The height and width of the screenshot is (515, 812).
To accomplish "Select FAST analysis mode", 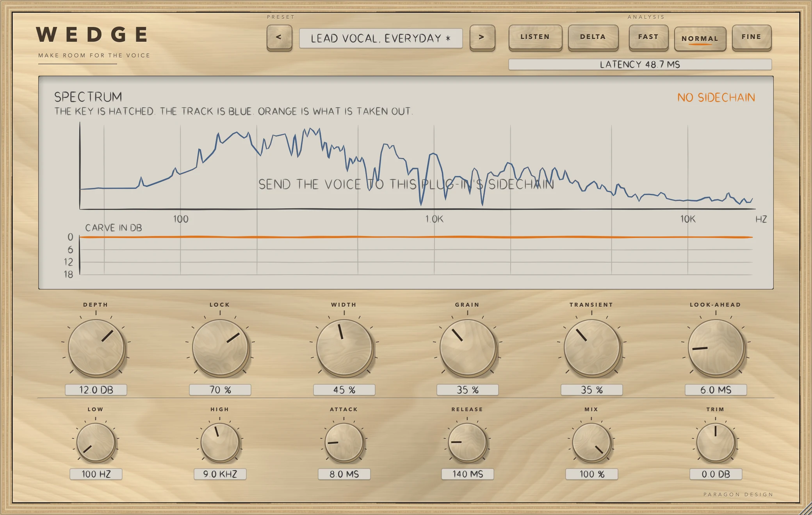I will [648, 37].
